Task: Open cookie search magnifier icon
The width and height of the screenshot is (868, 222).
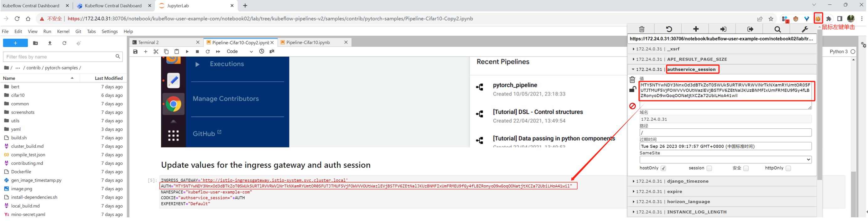Action: [777, 29]
